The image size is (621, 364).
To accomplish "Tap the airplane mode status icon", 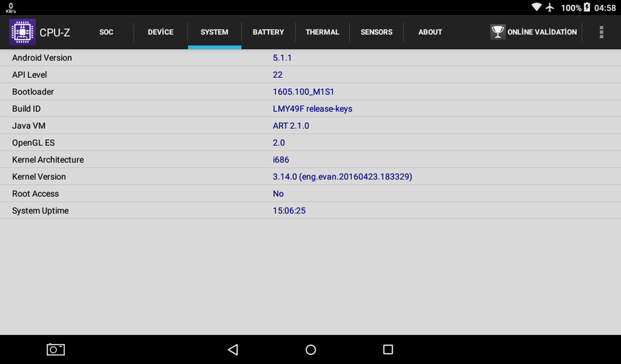I will pyautogui.click(x=550, y=7).
